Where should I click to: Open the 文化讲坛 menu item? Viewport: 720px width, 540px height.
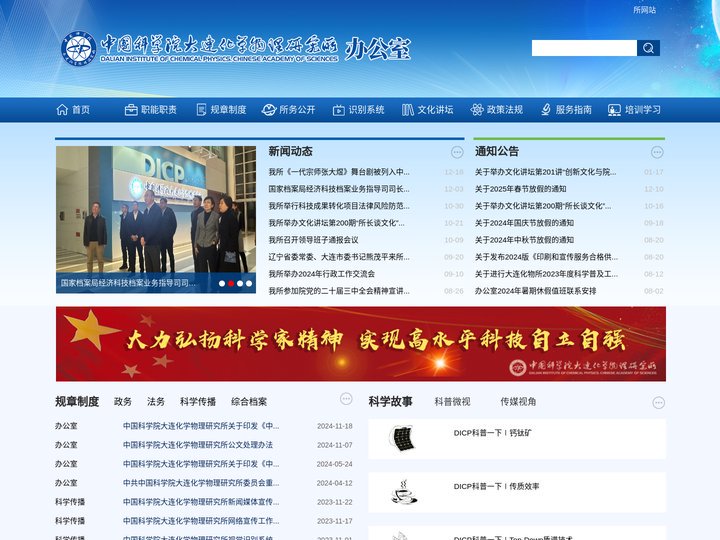tap(435, 110)
